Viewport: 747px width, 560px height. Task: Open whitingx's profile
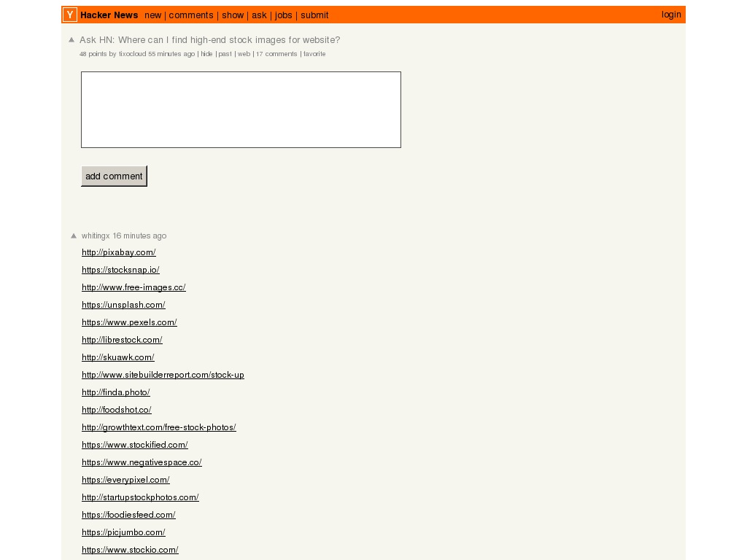[96, 236]
